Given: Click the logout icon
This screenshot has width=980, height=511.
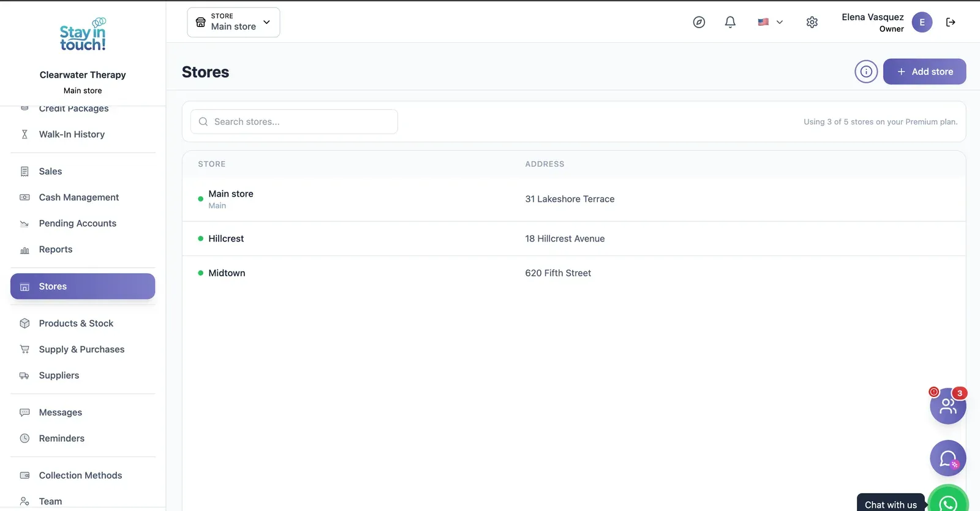Looking at the screenshot, I should (951, 22).
